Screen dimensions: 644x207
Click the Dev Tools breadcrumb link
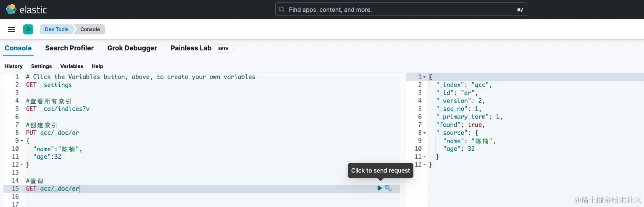click(57, 29)
